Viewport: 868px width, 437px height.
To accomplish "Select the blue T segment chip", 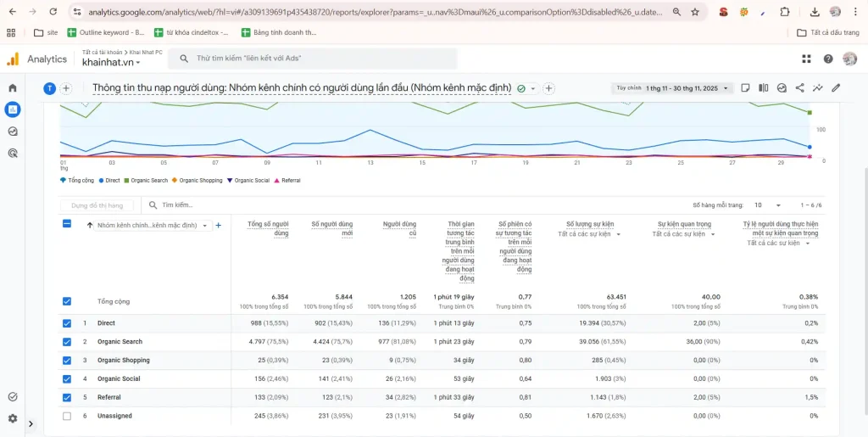I will pos(50,88).
